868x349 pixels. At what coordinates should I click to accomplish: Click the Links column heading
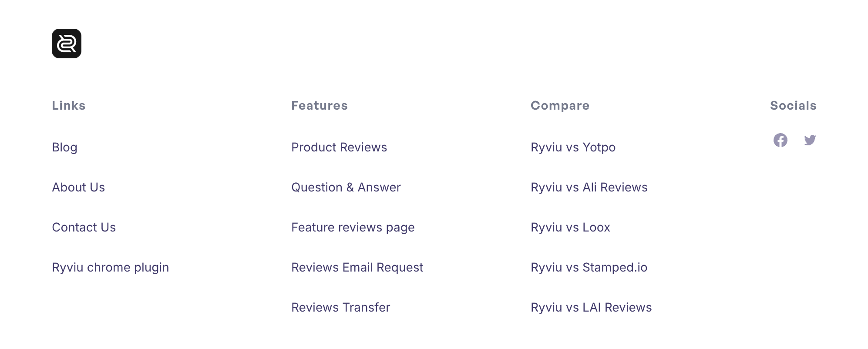coord(69,105)
